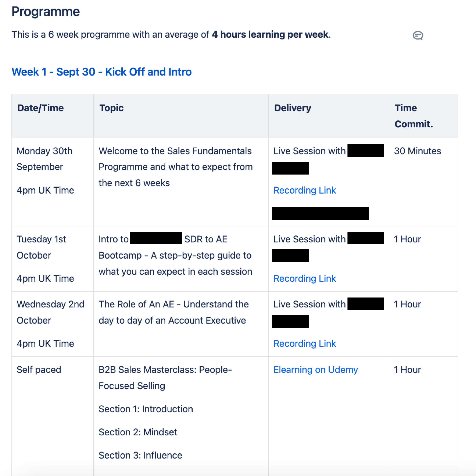
Task: Click Section 3: Influence text
Action: coord(140,455)
